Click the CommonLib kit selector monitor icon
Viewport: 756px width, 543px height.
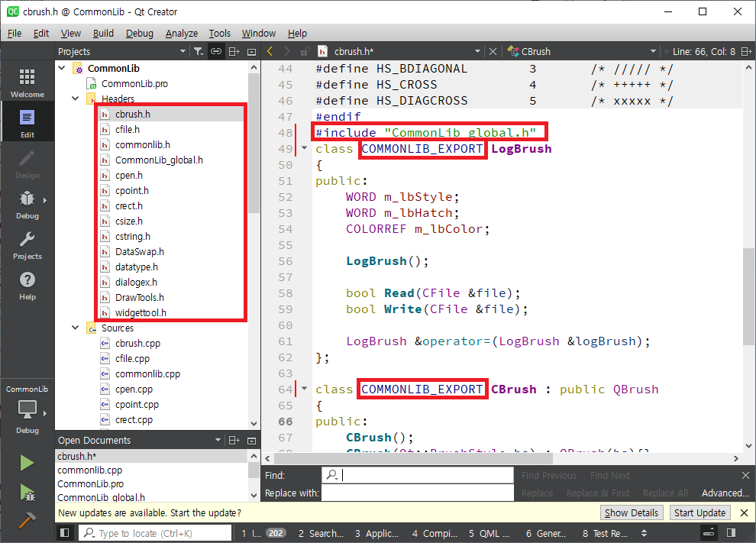27,409
